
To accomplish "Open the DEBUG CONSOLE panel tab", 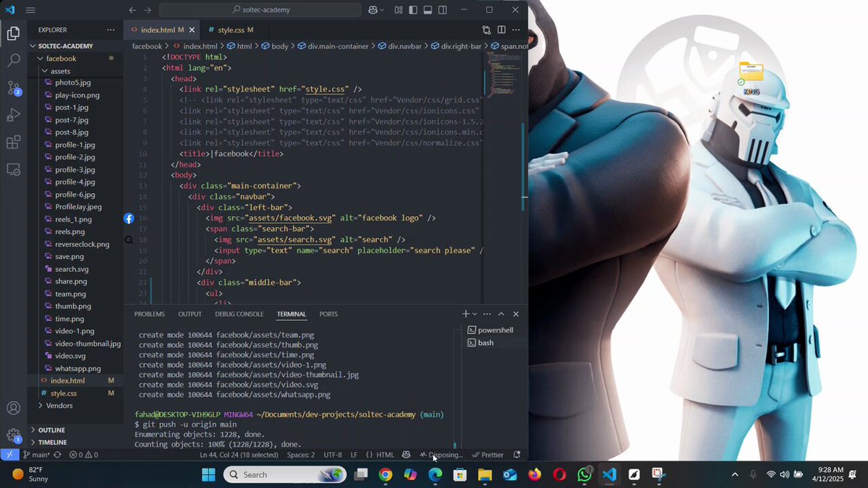I will [239, 314].
